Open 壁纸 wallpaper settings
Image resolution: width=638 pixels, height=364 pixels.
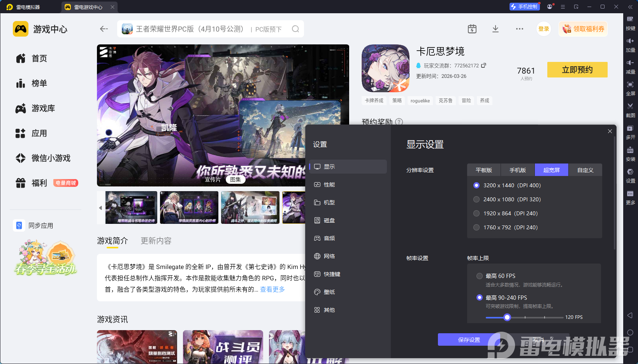tap(348, 292)
